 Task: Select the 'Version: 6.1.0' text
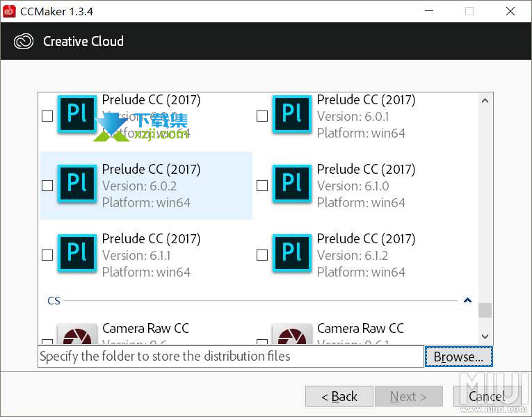coord(353,186)
